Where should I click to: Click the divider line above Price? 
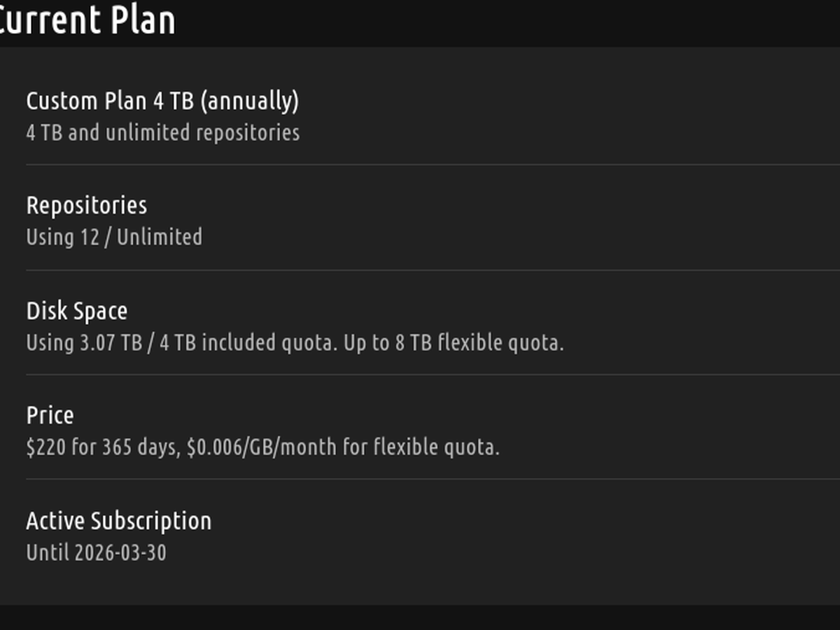point(420,374)
